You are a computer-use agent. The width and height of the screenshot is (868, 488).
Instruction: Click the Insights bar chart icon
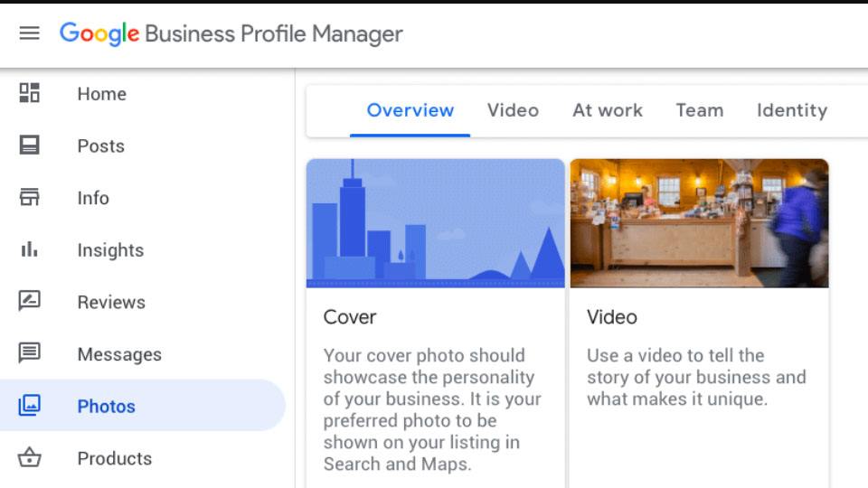[29, 249]
